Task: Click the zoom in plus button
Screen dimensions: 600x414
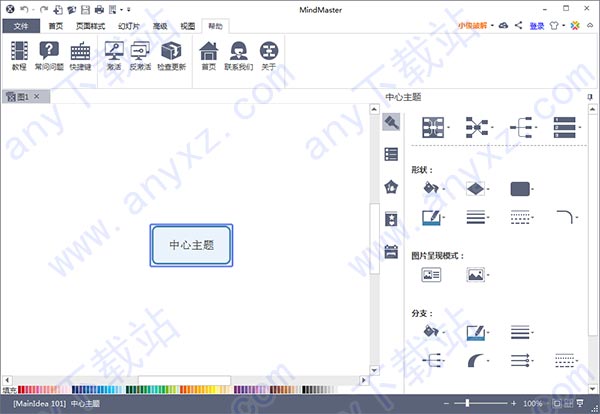Action: tap(514, 403)
